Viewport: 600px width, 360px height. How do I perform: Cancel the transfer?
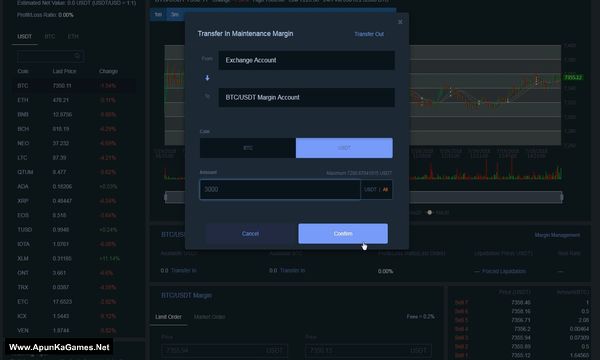250,233
